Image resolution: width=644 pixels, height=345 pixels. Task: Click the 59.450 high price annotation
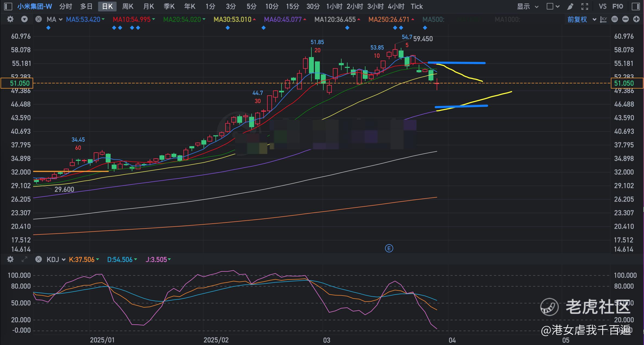pos(423,39)
